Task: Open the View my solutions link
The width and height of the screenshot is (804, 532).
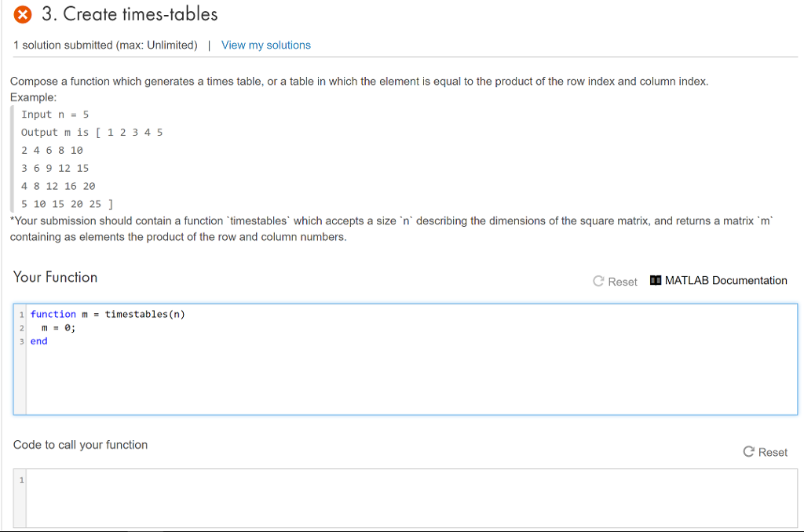Action: (x=265, y=45)
